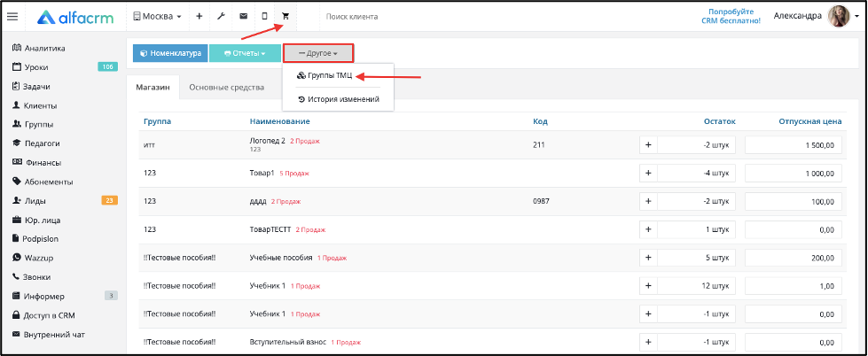Screen dimensions: 868x356
Task: Click plus button in Товар1 row
Action: click(x=648, y=173)
